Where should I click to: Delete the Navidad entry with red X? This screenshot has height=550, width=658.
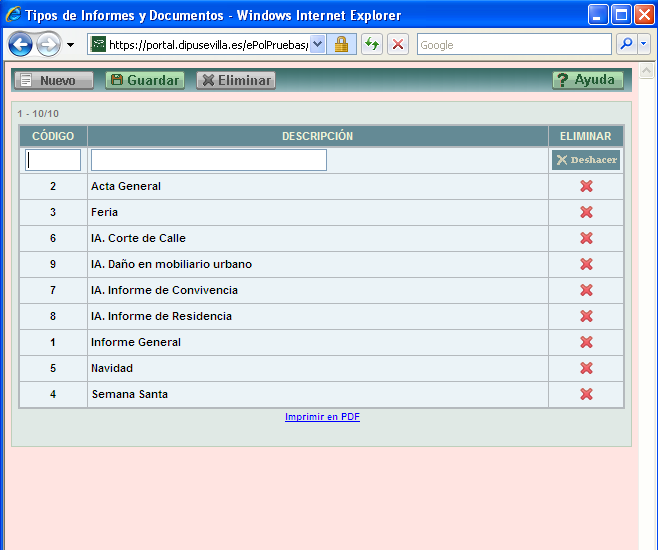click(586, 368)
